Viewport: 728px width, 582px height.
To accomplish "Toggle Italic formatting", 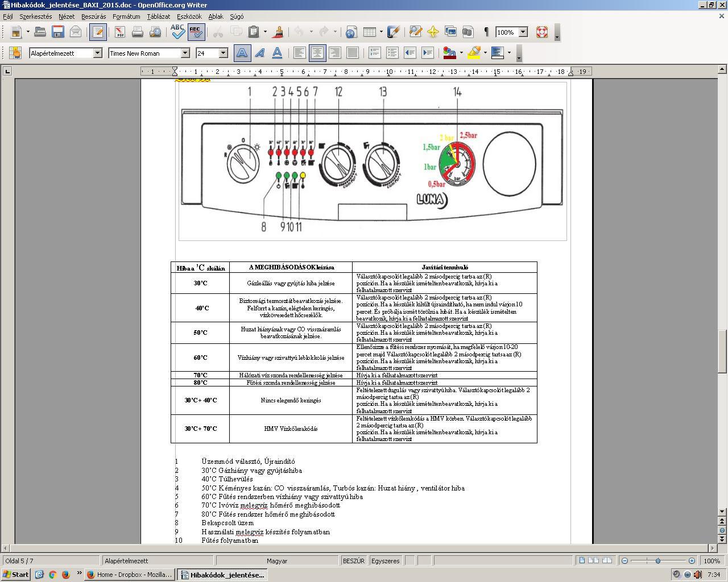I will pyautogui.click(x=260, y=53).
